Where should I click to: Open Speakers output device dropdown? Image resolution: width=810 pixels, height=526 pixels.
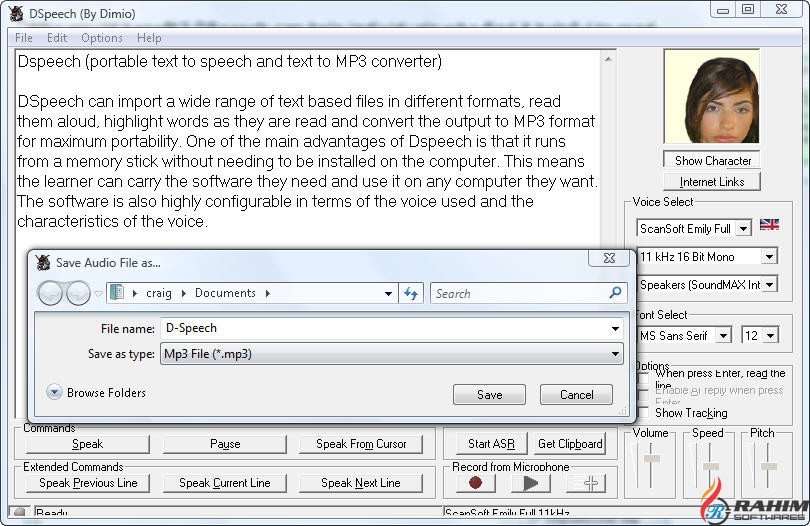coord(769,285)
